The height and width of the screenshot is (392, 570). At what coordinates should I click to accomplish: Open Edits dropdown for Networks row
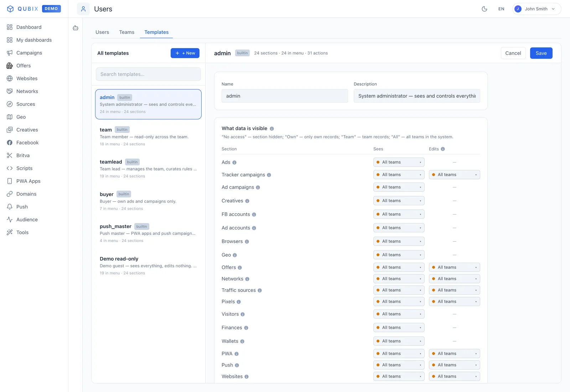pos(454,279)
